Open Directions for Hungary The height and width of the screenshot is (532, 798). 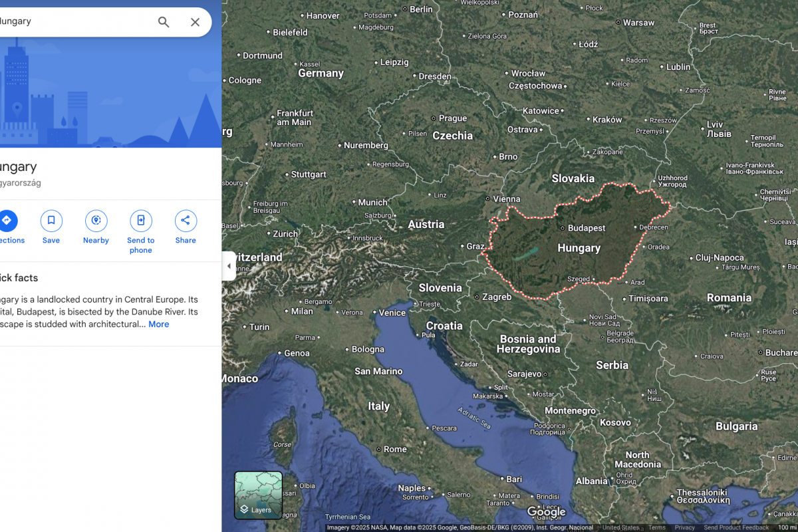[7, 221]
